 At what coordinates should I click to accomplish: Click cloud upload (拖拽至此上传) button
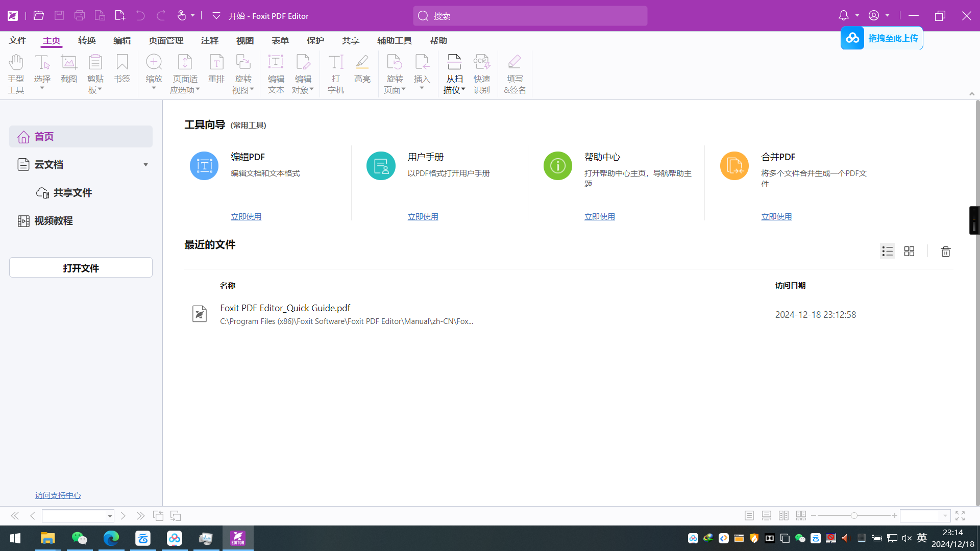[x=881, y=38]
